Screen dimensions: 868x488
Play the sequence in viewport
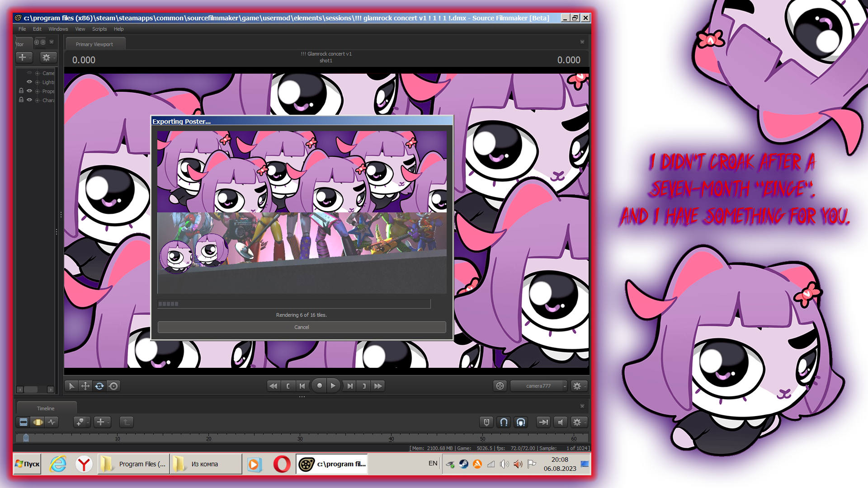point(333,386)
